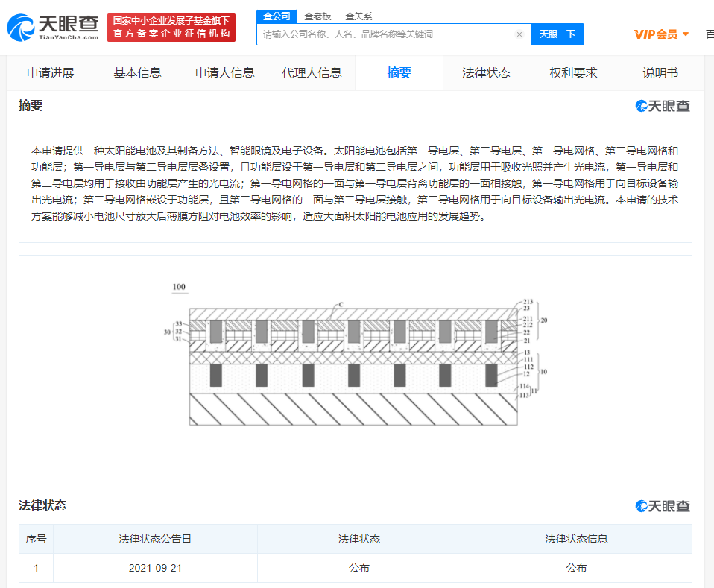This screenshot has height=588, width=714.
Task: Open the 基本信息 section tab
Action: (x=137, y=73)
